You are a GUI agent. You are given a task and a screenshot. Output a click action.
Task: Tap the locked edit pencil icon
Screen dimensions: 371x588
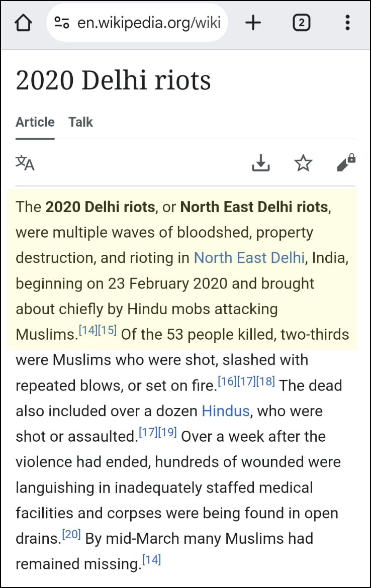(346, 163)
